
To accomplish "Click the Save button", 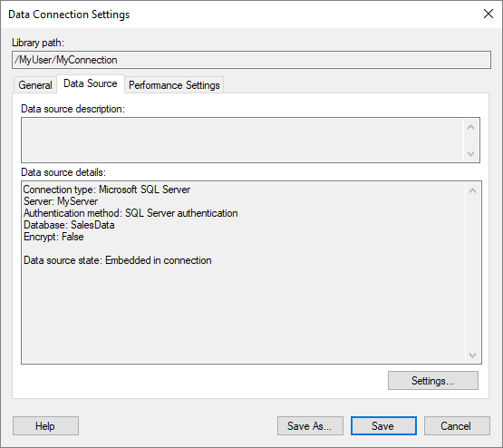I will pos(383,426).
